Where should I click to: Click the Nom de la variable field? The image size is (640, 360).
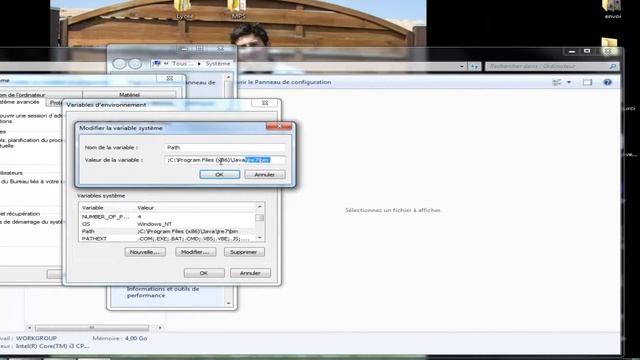pyautogui.click(x=225, y=147)
